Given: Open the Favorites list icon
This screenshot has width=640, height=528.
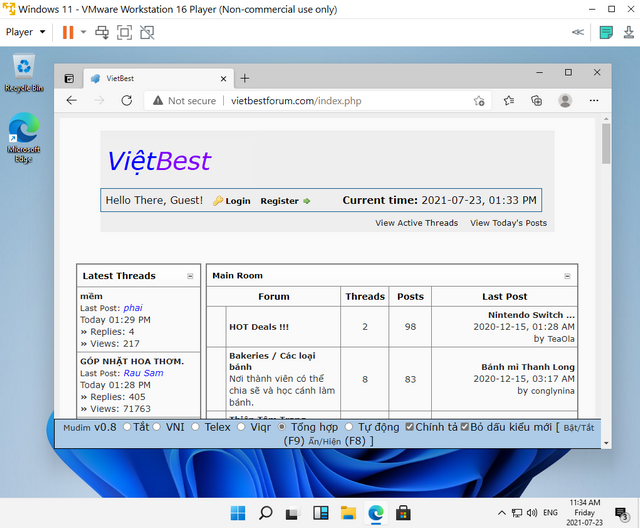Looking at the screenshot, I should [x=509, y=100].
